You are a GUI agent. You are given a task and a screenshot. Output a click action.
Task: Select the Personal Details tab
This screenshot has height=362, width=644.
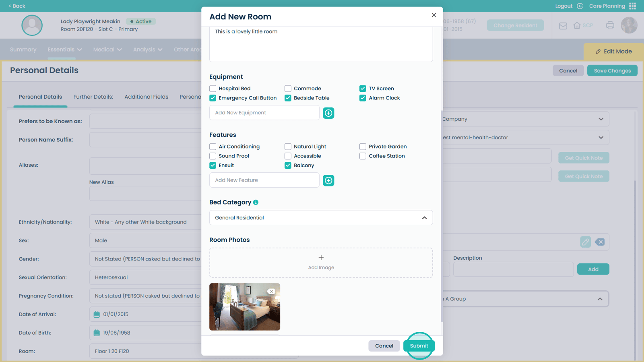tap(40, 97)
